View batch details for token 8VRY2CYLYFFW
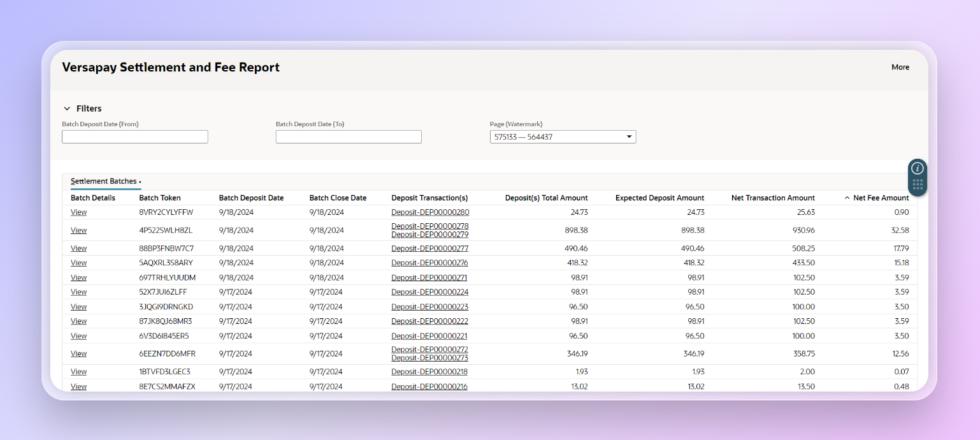 78,212
